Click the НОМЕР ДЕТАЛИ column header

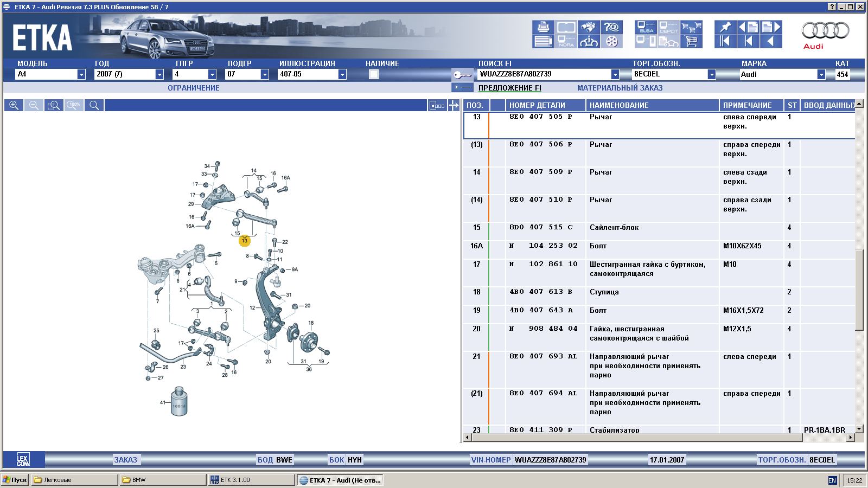click(x=545, y=105)
